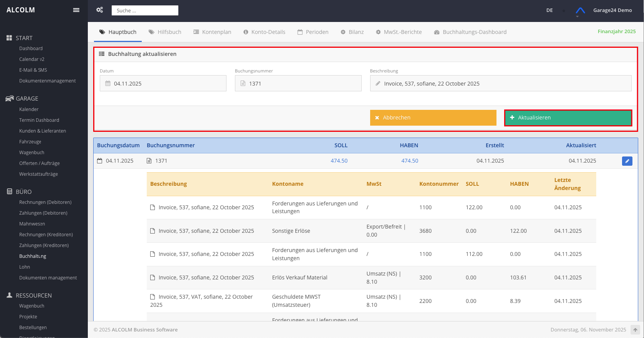This screenshot has width=644, height=338.
Task: Open Rechnungen (Debitoren) in the sidebar
Action: click(45, 202)
